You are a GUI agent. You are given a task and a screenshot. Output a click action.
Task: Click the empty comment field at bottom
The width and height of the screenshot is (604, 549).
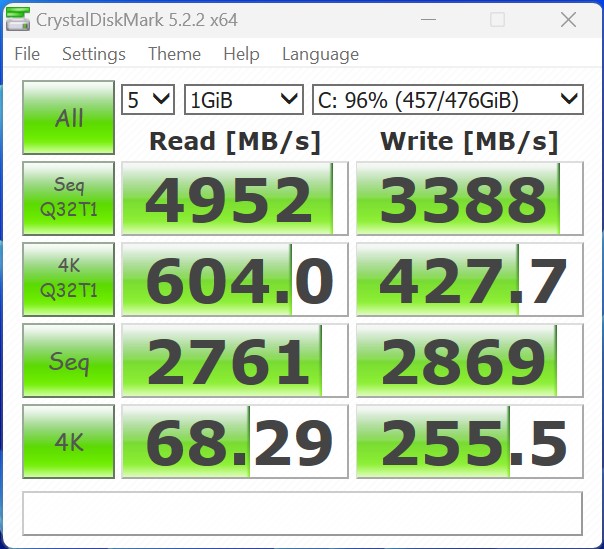coord(302,513)
